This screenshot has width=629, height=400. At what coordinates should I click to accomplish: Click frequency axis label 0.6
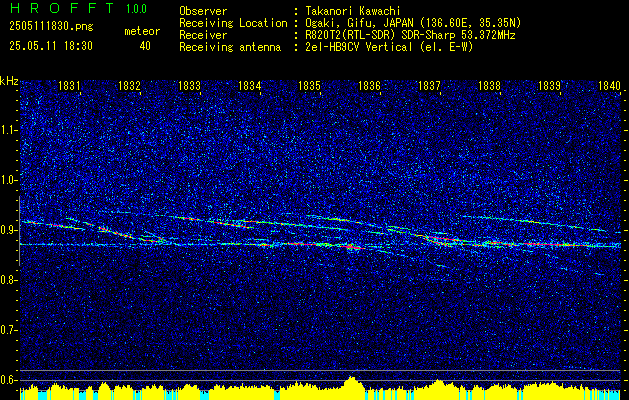coord(9,380)
